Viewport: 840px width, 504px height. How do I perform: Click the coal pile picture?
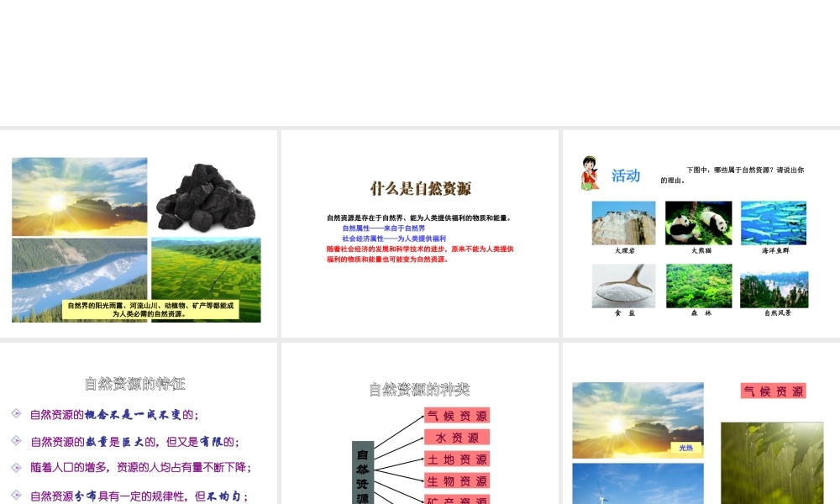(x=206, y=197)
